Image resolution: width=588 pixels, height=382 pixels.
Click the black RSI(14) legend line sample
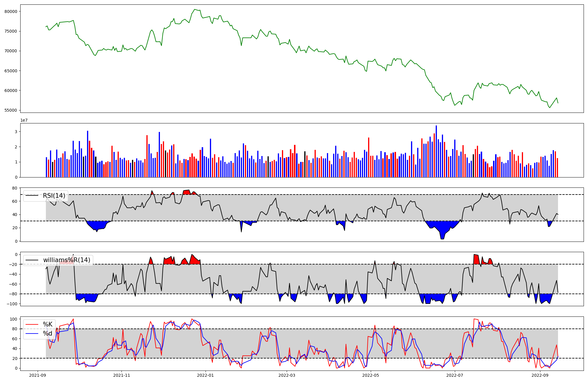32,196
